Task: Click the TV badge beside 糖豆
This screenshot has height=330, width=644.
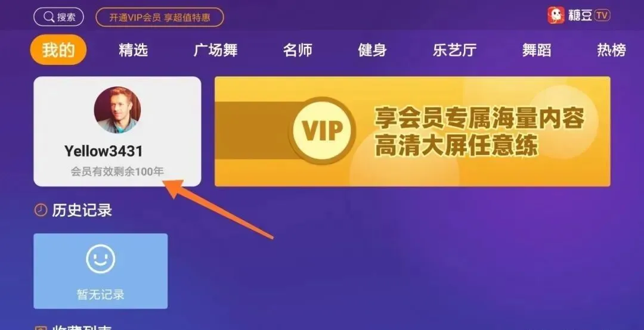Action: coord(602,15)
